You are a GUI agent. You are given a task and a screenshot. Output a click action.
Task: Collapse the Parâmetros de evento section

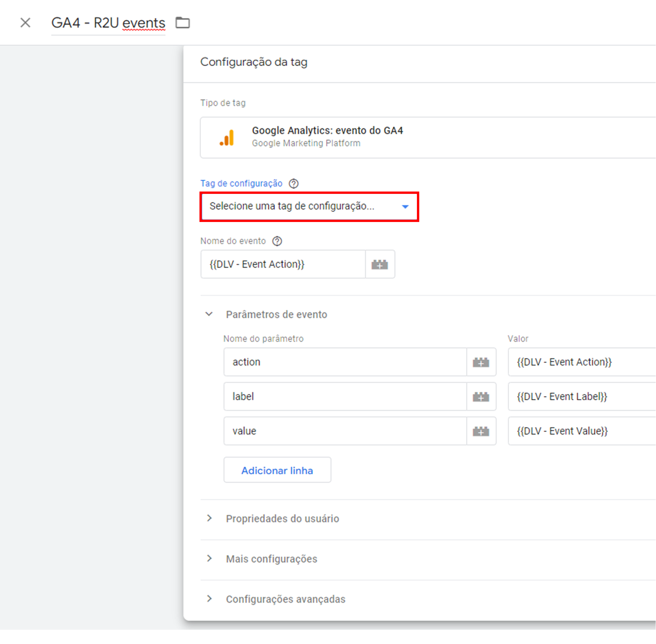click(209, 314)
